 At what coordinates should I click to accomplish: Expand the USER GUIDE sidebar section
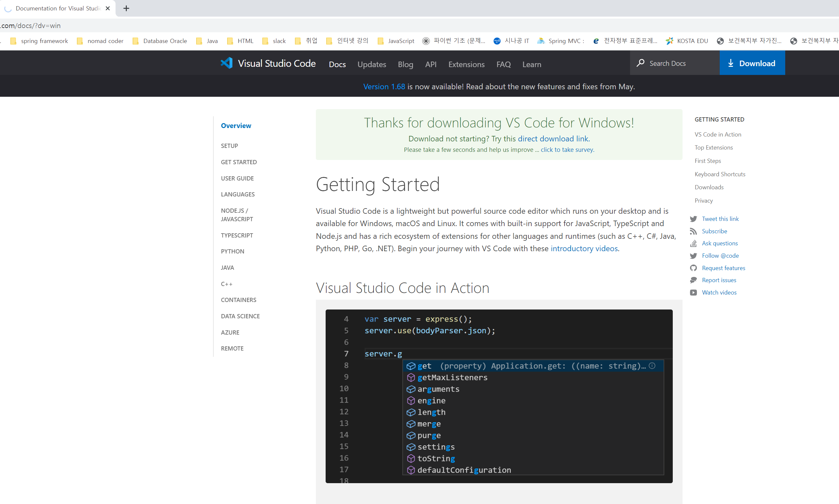(237, 178)
